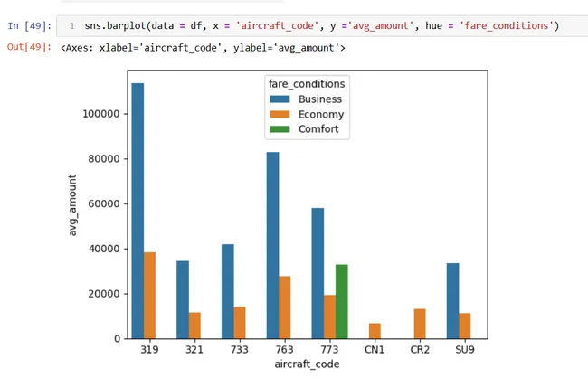Click the 'avg_amount' string in the code
588x378 pixels.
[381, 26]
